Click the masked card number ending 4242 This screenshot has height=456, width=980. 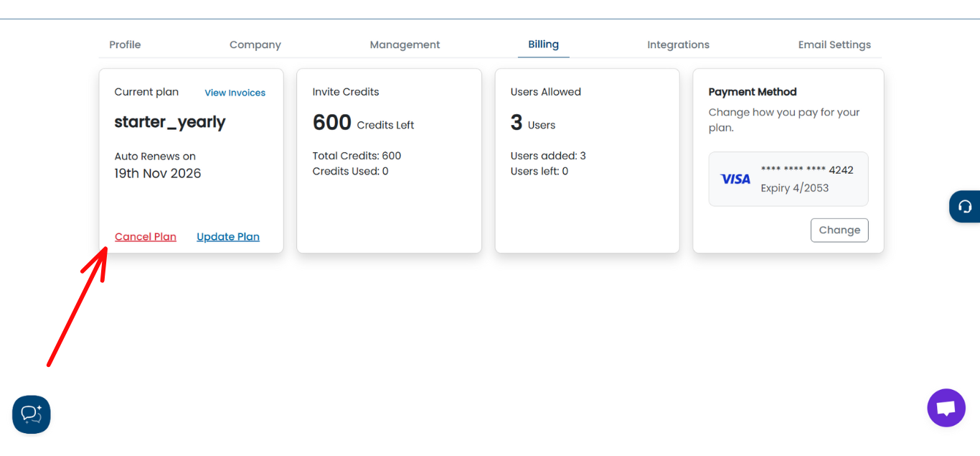(807, 170)
